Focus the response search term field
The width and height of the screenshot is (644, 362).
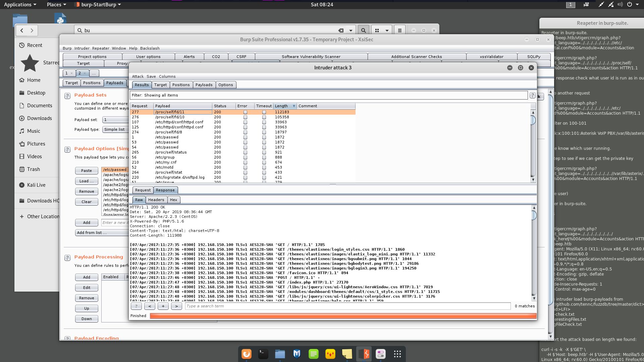tap(347, 306)
